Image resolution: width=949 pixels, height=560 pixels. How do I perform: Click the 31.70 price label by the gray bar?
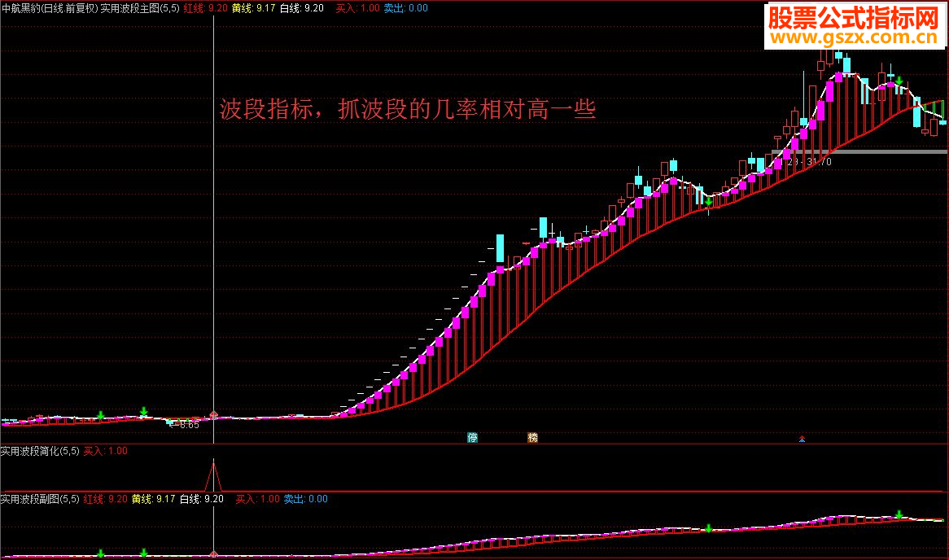[819, 162]
